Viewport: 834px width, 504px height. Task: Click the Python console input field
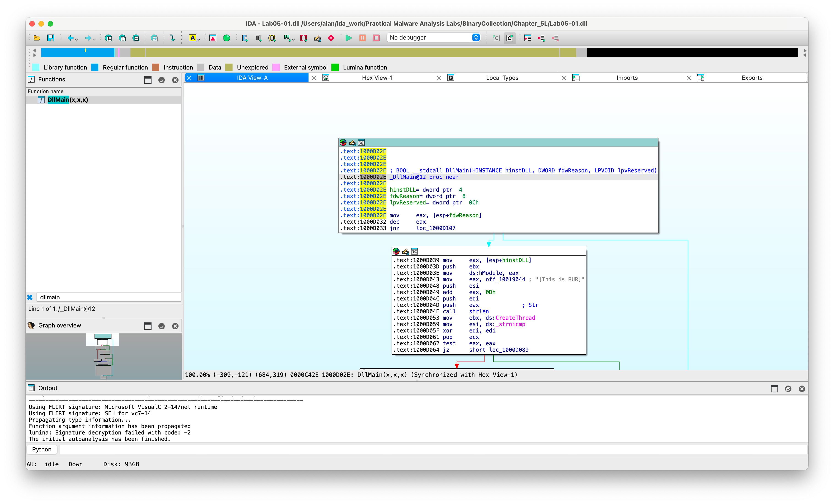(x=433, y=450)
